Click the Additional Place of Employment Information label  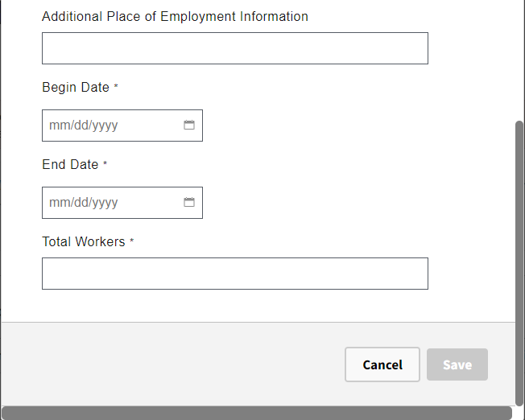click(175, 16)
